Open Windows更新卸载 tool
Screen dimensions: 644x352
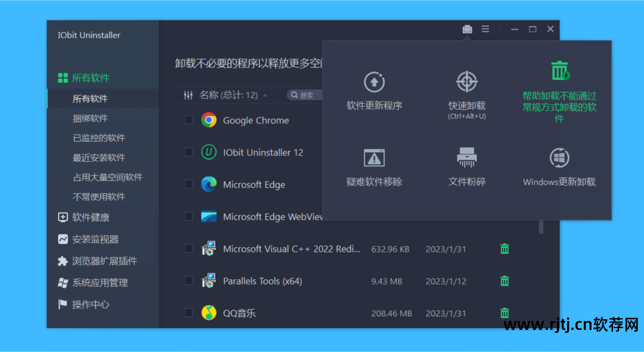point(559,167)
